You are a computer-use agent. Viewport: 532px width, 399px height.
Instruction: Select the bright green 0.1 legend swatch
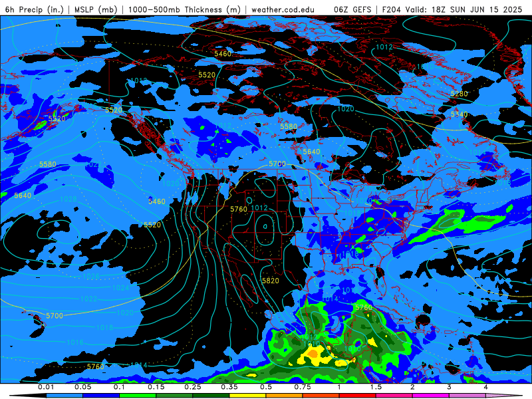pyautogui.click(x=138, y=396)
